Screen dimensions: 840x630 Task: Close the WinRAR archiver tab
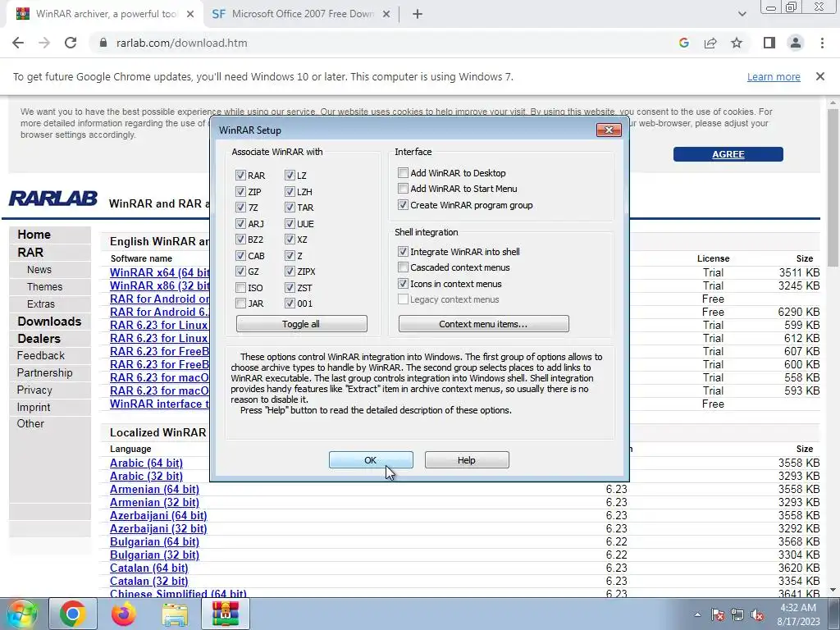(x=190, y=14)
